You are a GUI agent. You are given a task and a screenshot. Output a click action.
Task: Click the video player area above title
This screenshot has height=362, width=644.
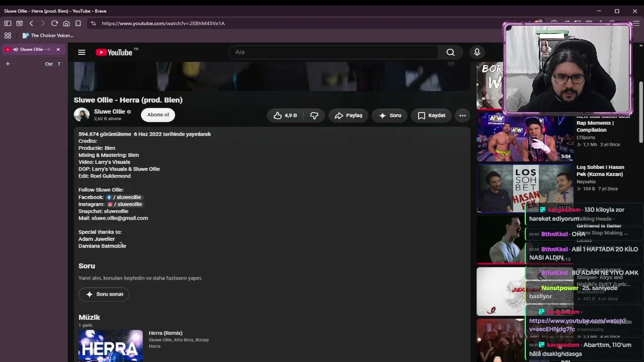point(272,76)
